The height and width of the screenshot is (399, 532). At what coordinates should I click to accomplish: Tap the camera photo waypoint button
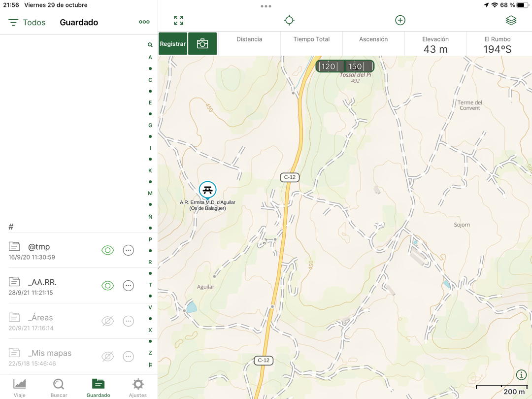[x=202, y=44]
